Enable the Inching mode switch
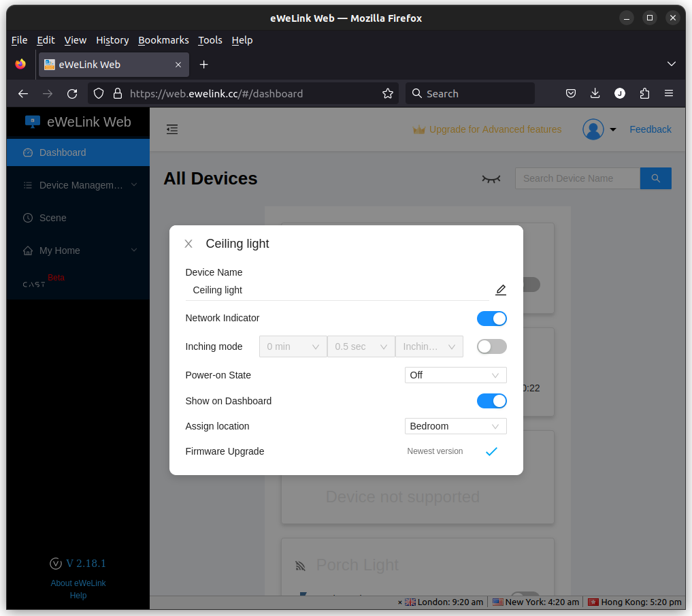The width and height of the screenshot is (692, 616). (x=492, y=346)
